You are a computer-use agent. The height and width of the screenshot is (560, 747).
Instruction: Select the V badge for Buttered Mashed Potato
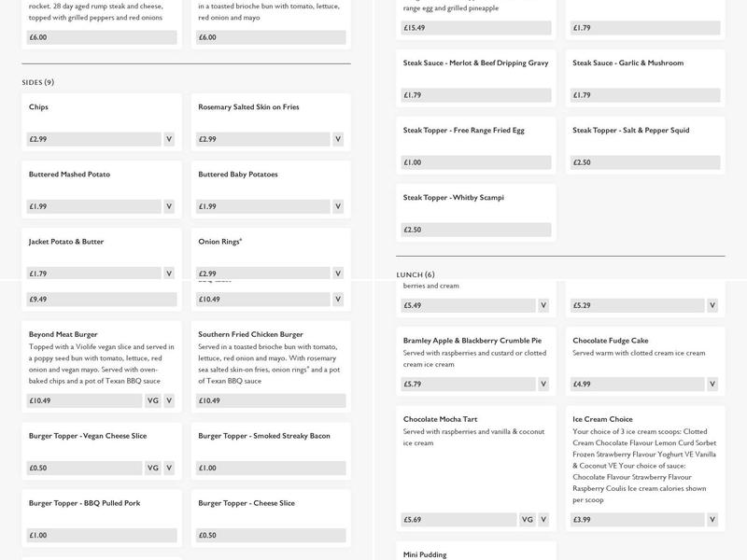click(169, 206)
